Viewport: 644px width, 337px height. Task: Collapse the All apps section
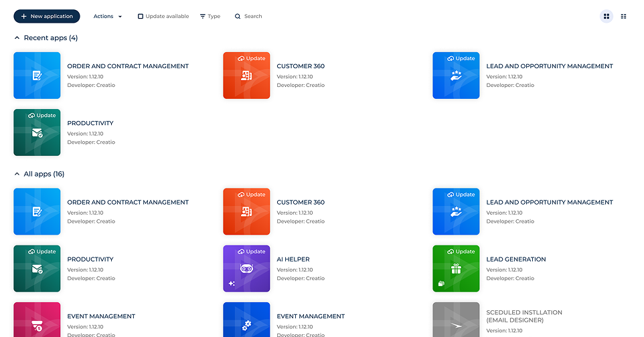pos(17,175)
